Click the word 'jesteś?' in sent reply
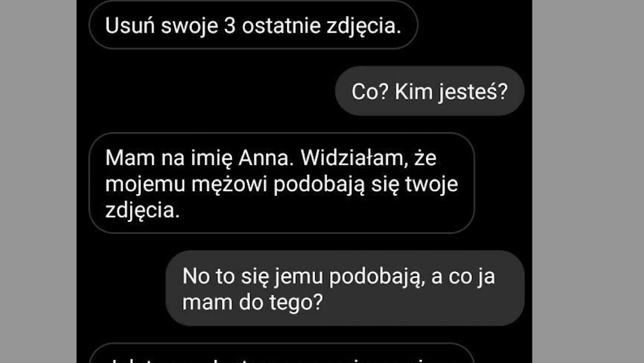 tap(472, 93)
